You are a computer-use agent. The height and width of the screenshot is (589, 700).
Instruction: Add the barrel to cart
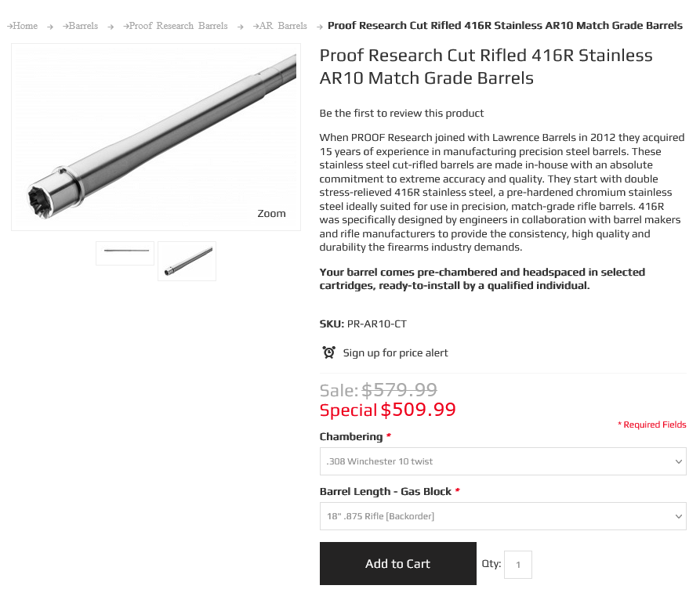pos(397,564)
